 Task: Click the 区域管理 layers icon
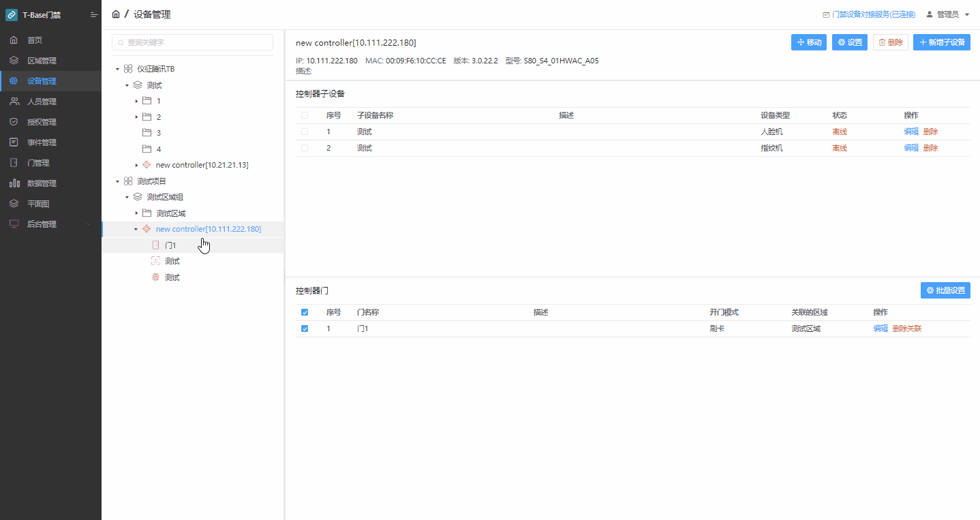[14, 61]
